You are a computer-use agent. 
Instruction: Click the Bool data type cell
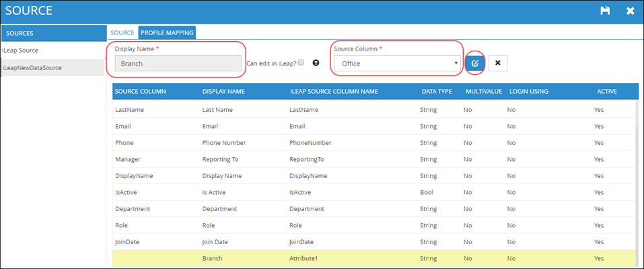coord(427,192)
